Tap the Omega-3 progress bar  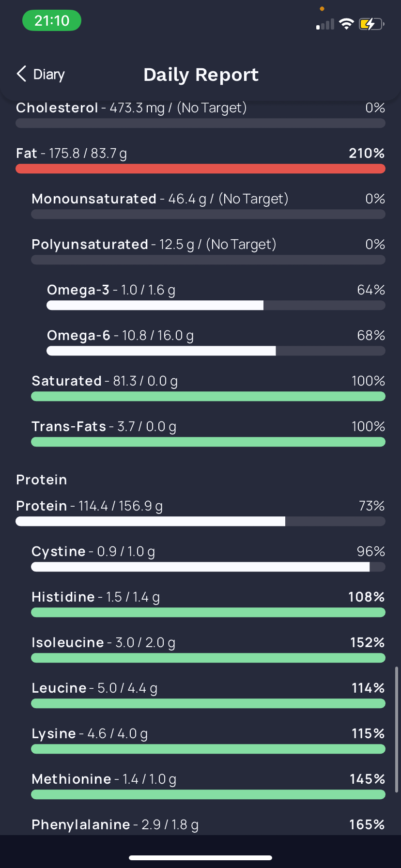click(x=216, y=305)
